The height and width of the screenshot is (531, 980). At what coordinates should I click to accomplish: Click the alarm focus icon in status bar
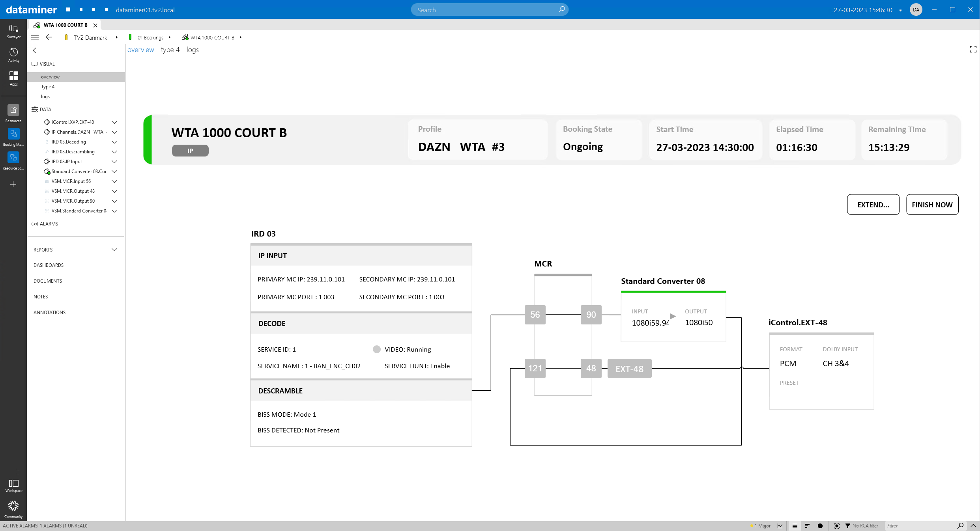tap(836, 526)
